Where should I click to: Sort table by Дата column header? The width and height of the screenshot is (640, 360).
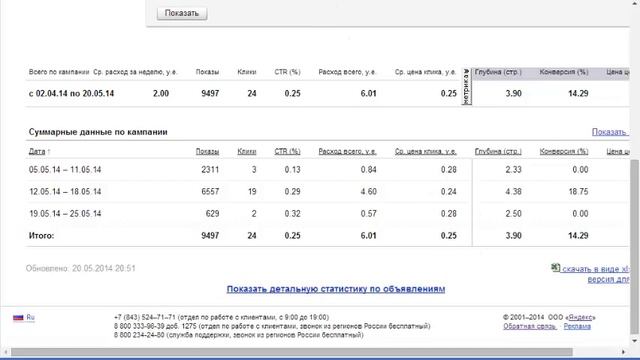[x=37, y=151]
